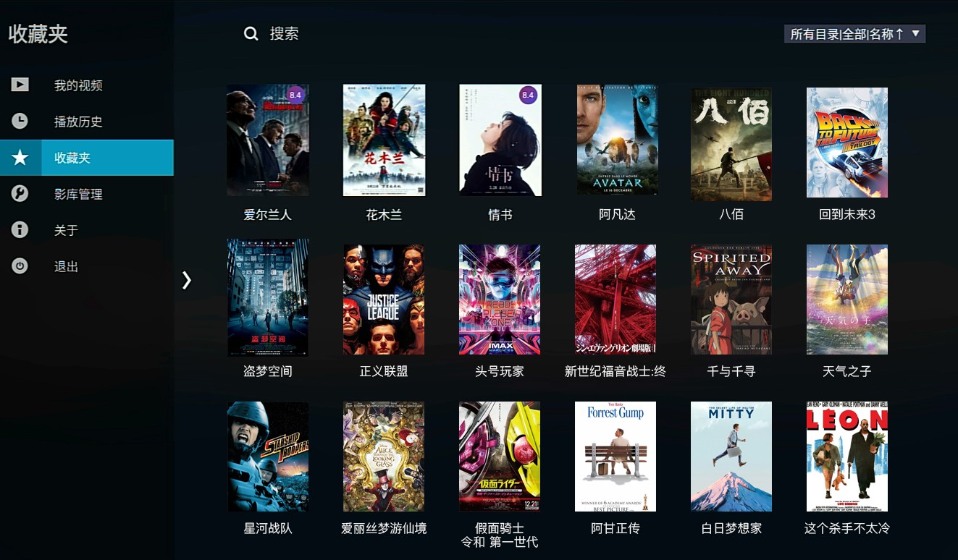Viewport: 958px width, 560px height.
Task: Open the 阿凡达 Avatar poster
Action: click(618, 140)
